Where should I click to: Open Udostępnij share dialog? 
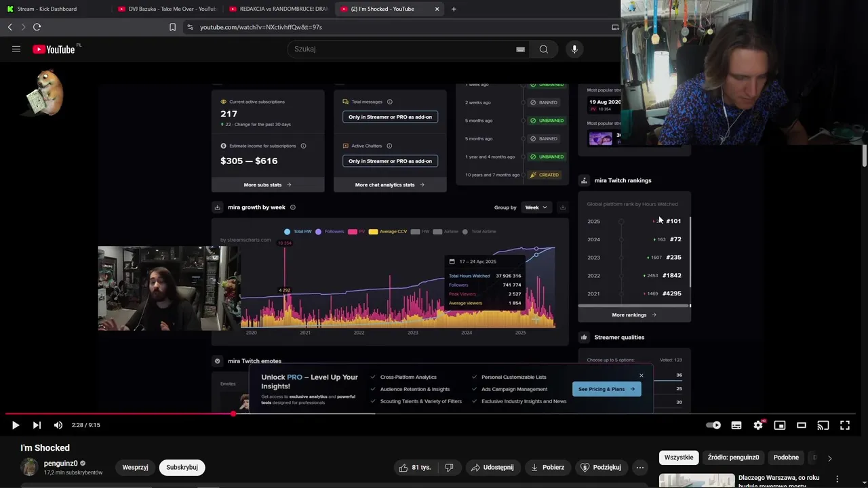(x=492, y=467)
